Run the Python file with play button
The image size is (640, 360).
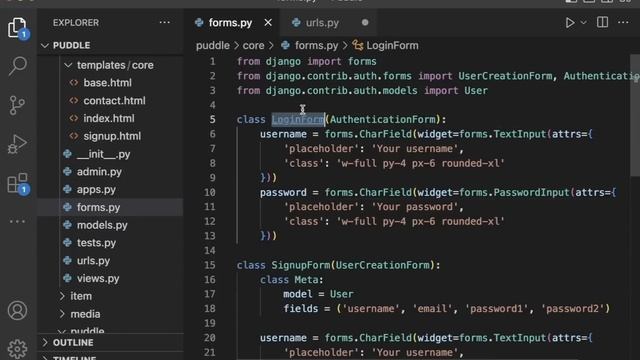[570, 23]
